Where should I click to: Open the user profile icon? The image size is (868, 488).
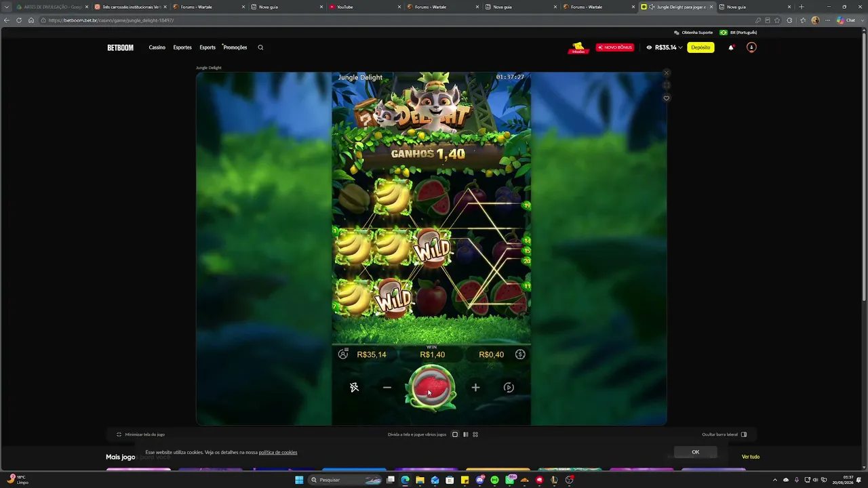751,47
